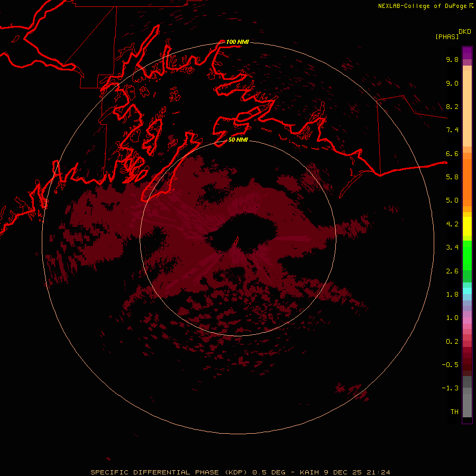Viewport: 476px width, 476px height.
Task: Click the gray TH segment of the color bar
Action: [467, 406]
